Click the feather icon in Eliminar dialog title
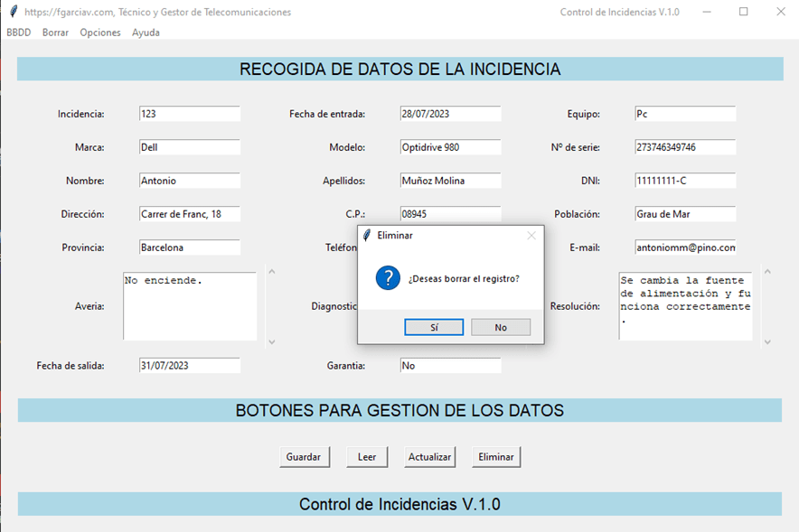Image resolution: width=799 pixels, height=532 pixels. tap(366, 235)
